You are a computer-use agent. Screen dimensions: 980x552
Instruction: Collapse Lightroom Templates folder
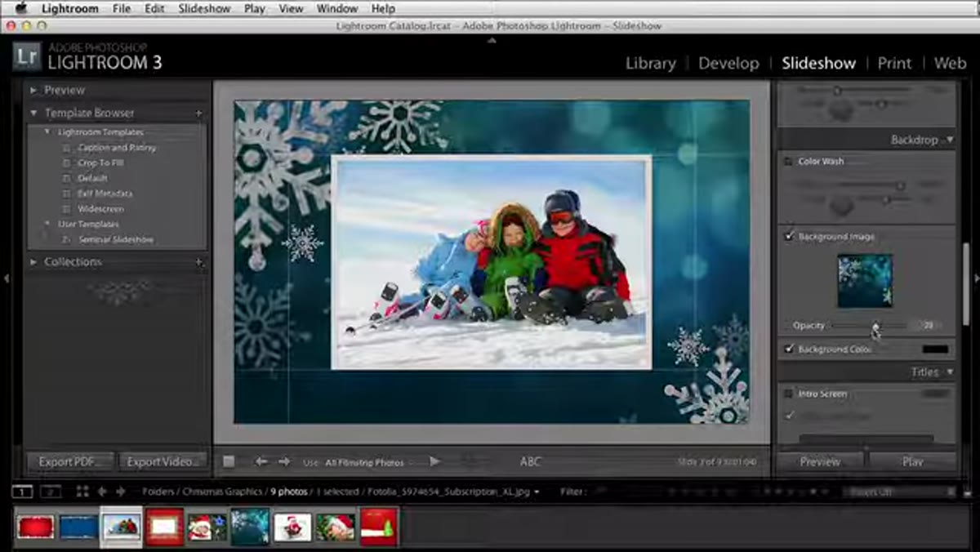47,132
